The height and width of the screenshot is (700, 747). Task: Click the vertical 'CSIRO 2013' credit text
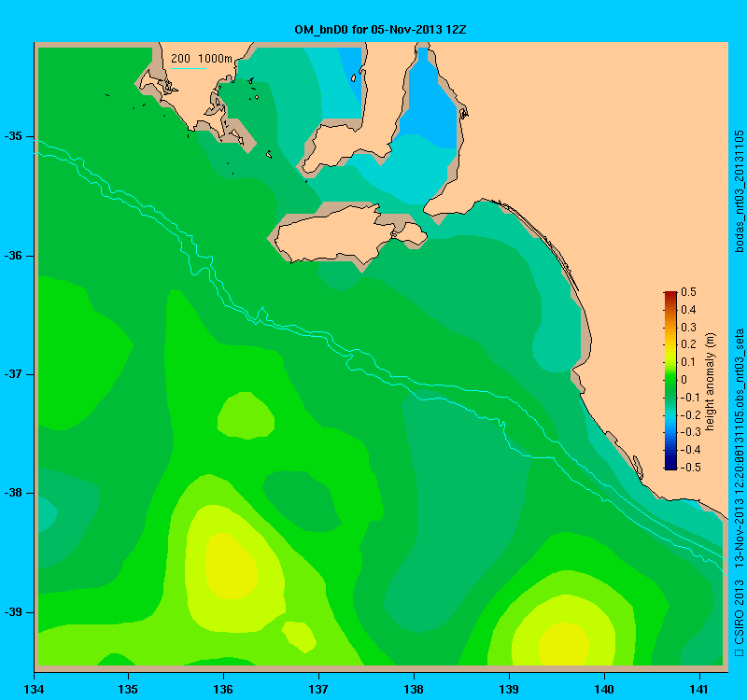[739, 612]
